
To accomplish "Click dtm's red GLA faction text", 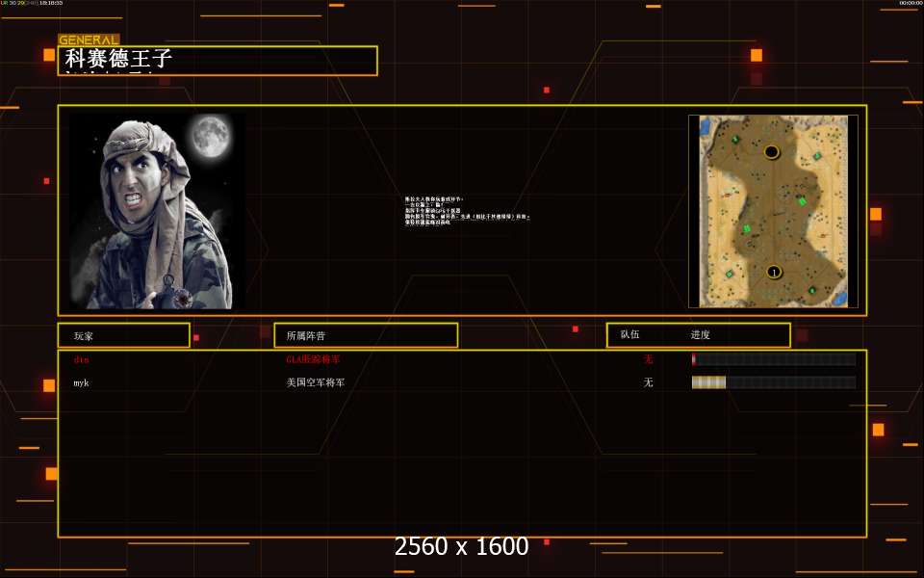I will point(313,359).
